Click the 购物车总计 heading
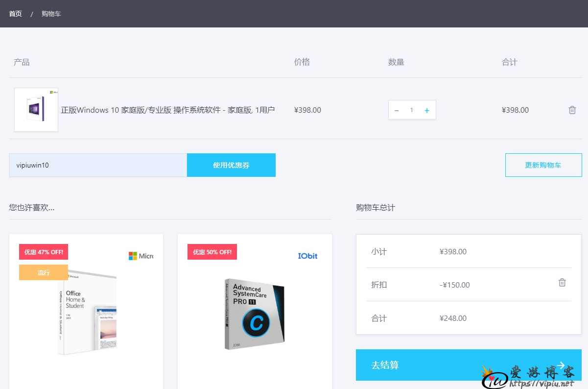The height and width of the screenshot is (389, 588). [376, 208]
